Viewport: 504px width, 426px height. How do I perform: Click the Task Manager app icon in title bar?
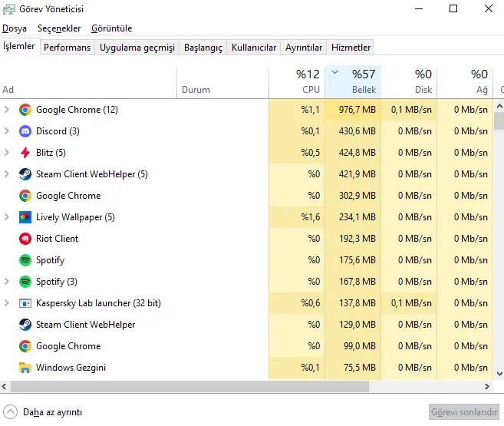coord(8,9)
